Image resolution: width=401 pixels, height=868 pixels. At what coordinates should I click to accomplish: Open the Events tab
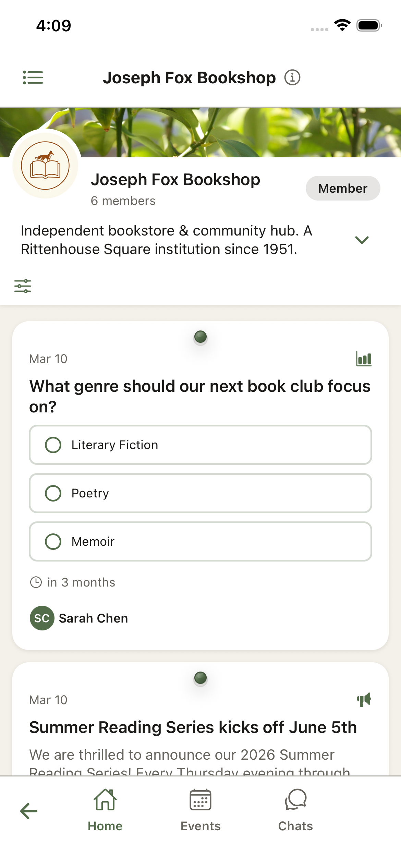point(200,810)
